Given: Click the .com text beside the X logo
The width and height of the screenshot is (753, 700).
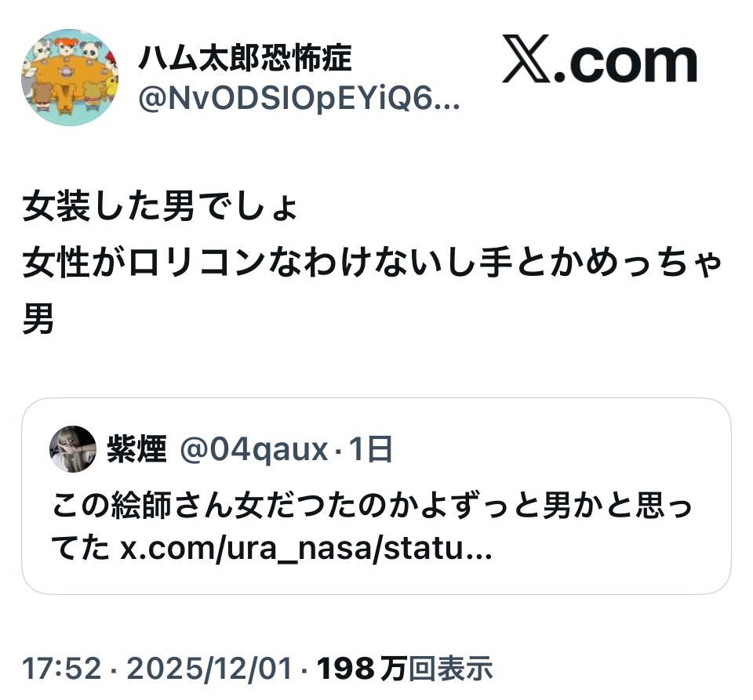Looking at the screenshot, I should coord(625,63).
